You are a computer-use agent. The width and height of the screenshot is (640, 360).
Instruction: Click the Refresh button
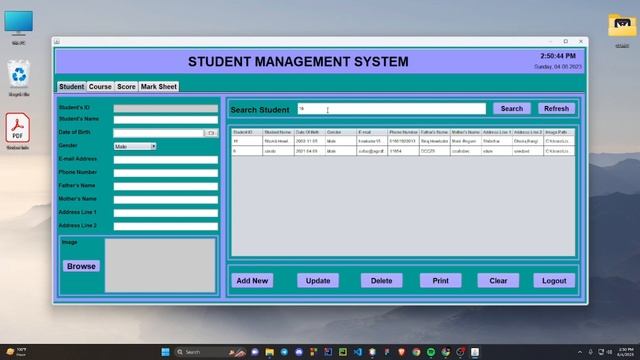point(556,109)
